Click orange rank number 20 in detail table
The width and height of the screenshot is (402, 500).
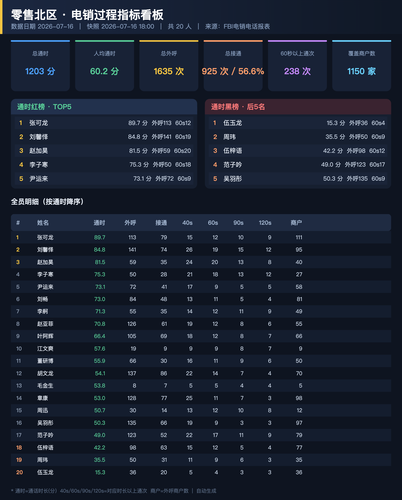click(19, 472)
